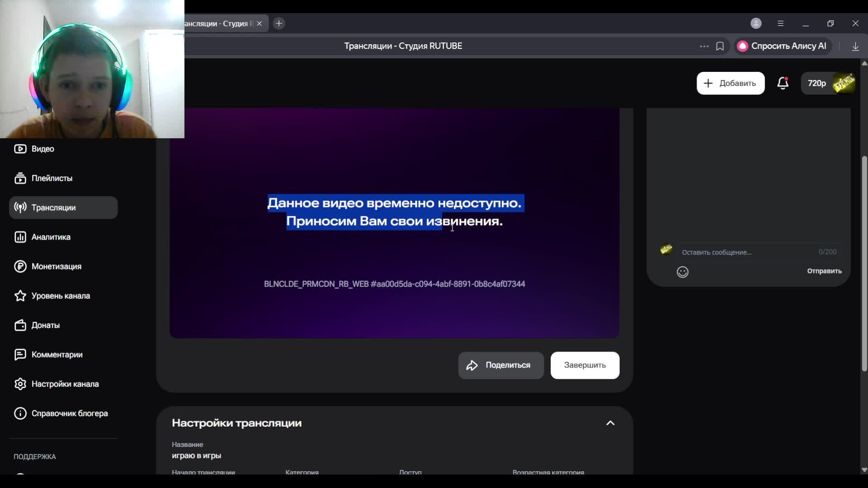Open Монетизация in the sidebar
Viewport: 868px width, 488px height.
pos(63,266)
